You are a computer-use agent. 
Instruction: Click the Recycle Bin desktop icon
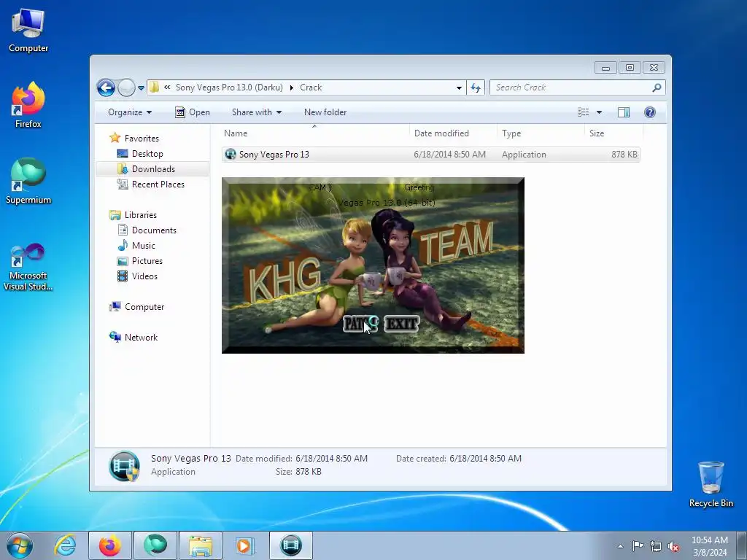click(711, 484)
